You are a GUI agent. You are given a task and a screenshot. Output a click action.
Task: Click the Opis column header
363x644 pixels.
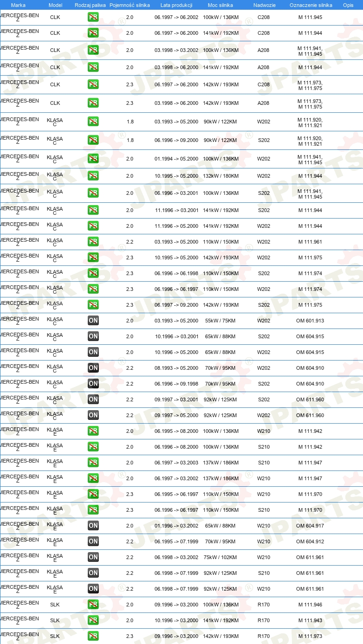(348, 5)
